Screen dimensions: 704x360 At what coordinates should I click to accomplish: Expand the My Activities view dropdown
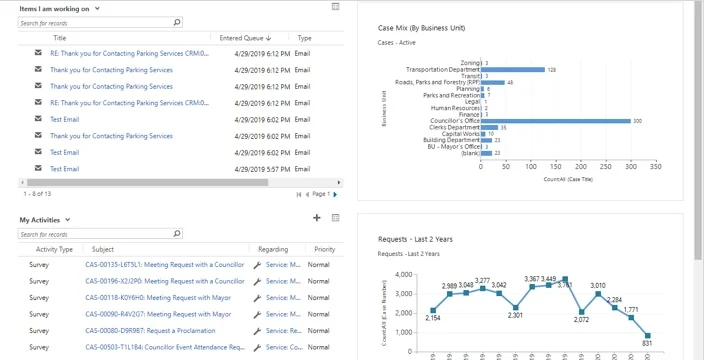tap(67, 220)
